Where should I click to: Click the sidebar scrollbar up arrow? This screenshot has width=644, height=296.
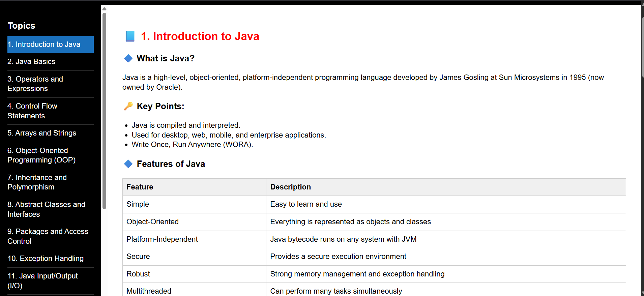click(x=104, y=9)
